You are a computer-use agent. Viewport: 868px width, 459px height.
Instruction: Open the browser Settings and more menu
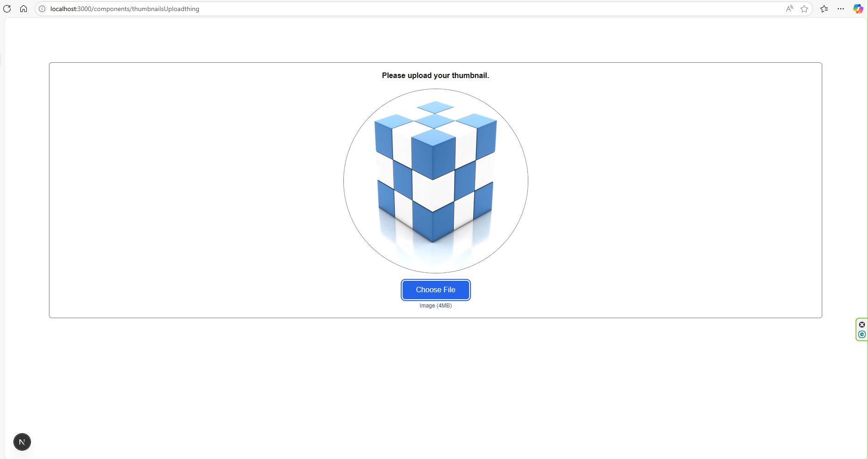pyautogui.click(x=841, y=9)
